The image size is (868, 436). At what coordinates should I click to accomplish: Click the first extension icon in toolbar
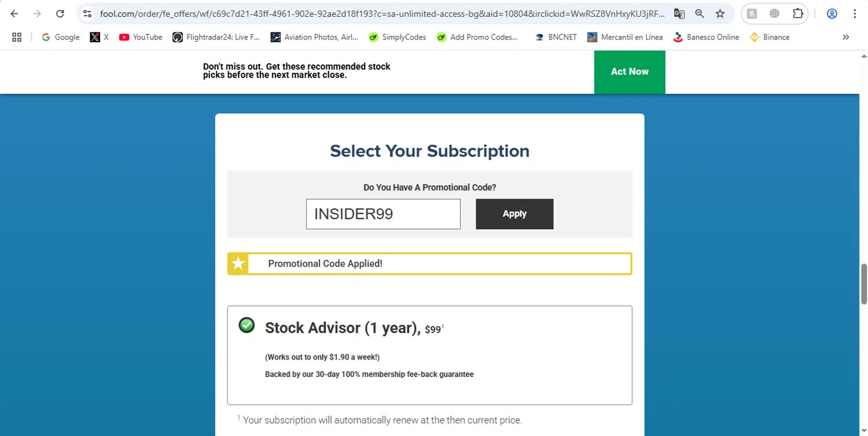(752, 14)
